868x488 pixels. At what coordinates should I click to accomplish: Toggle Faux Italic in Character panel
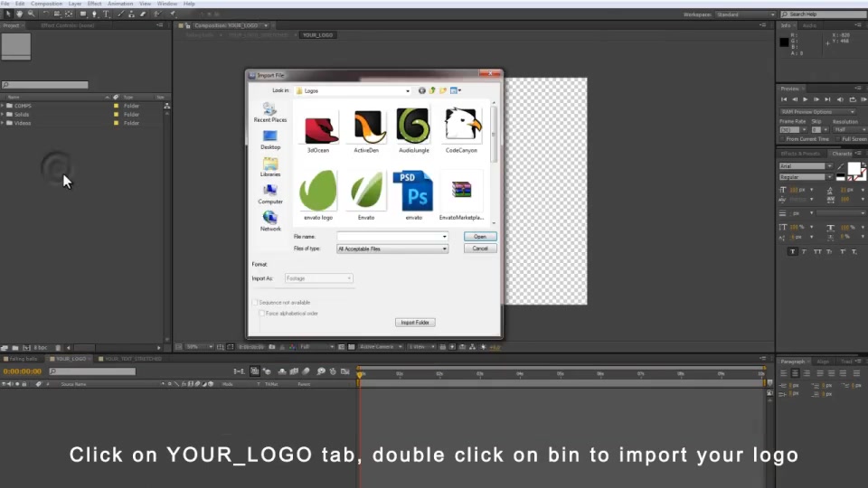(805, 252)
